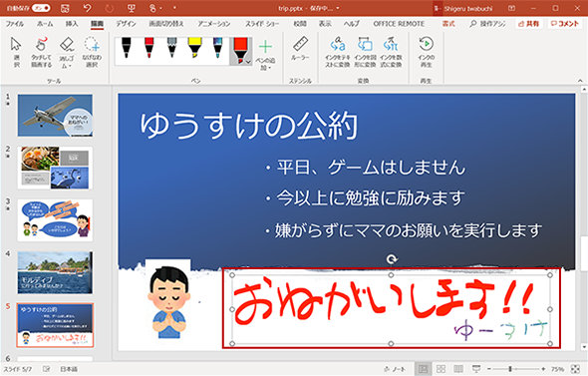
Task: Start Slide Show from status bar
Action: point(476,369)
